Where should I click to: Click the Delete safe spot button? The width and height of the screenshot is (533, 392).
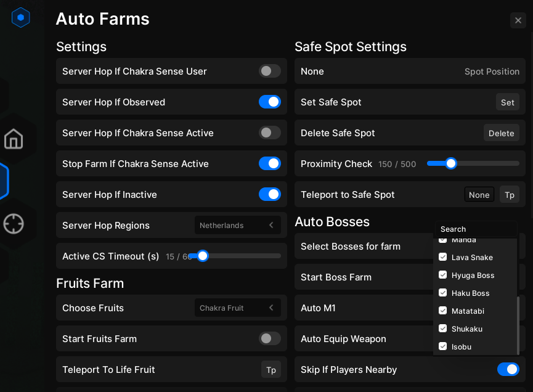(x=502, y=133)
